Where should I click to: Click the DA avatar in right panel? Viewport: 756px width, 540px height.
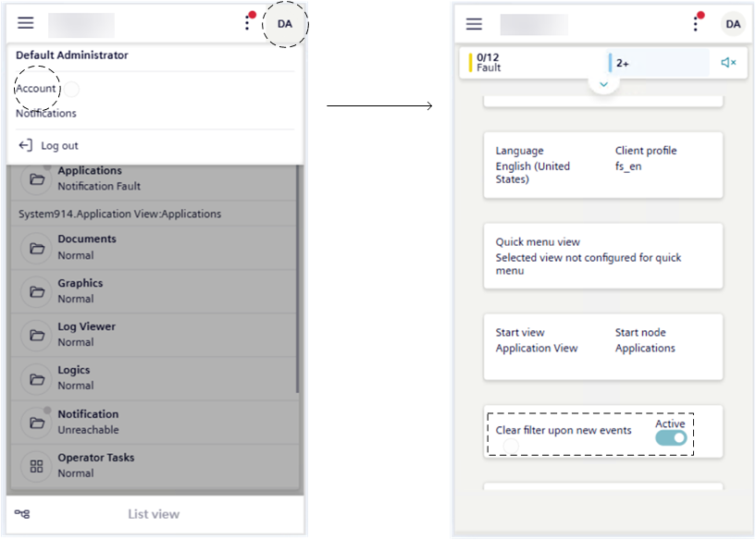click(x=733, y=24)
